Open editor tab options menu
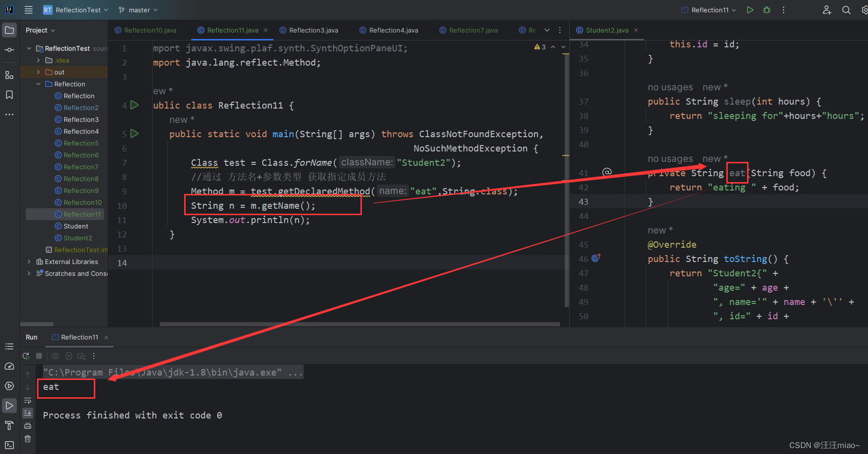Image resolution: width=868 pixels, height=454 pixels. pos(560,30)
